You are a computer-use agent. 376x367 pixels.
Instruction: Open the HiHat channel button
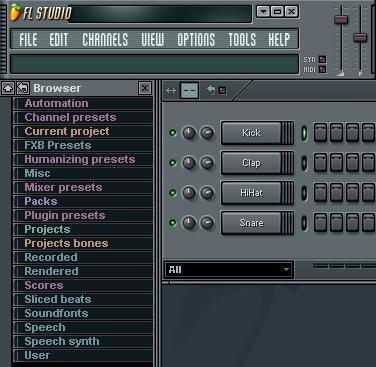[257, 193]
